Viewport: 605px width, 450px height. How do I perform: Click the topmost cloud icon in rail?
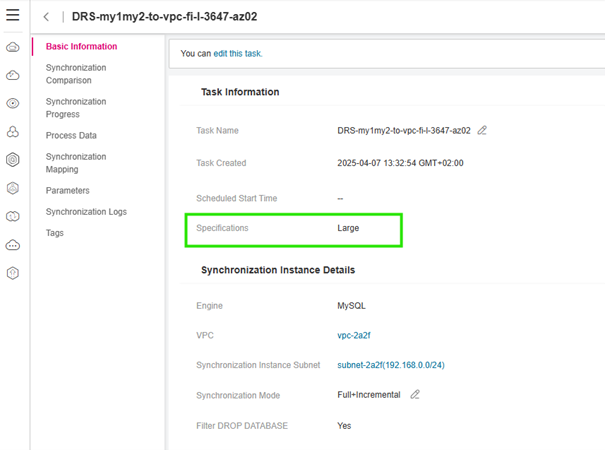click(13, 47)
